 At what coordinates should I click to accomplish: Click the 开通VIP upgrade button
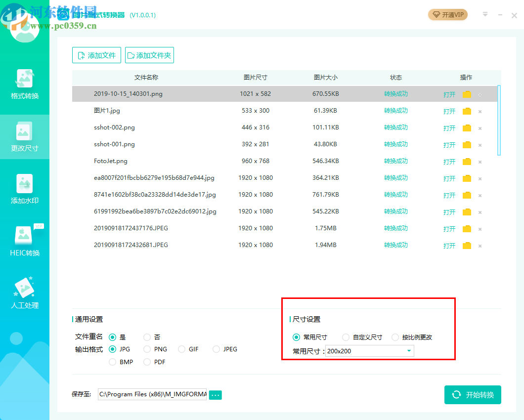coord(447,14)
